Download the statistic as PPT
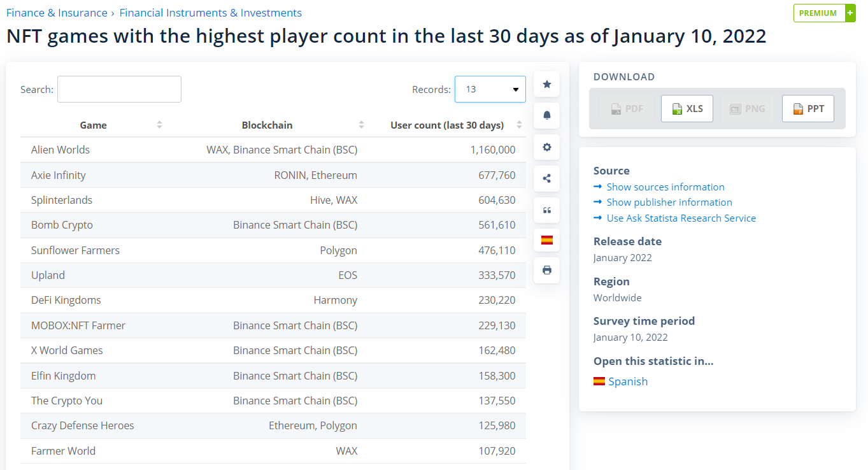 pyautogui.click(x=808, y=108)
